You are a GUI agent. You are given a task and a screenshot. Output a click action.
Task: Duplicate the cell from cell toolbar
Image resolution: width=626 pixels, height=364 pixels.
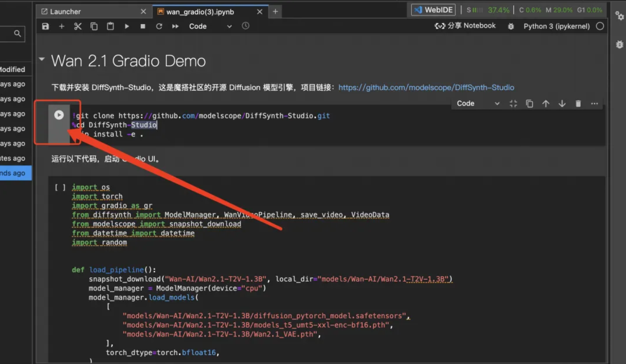click(x=529, y=104)
